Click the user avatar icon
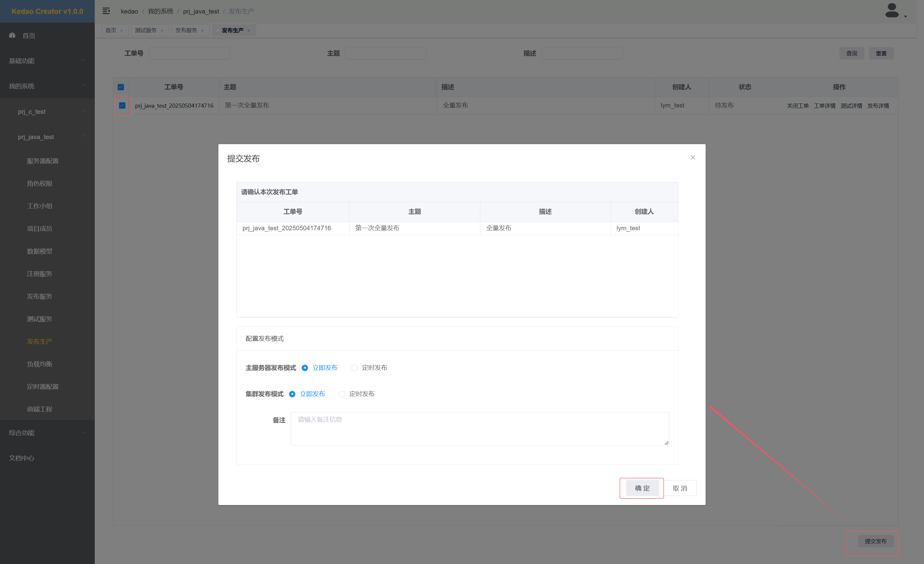 tap(892, 11)
